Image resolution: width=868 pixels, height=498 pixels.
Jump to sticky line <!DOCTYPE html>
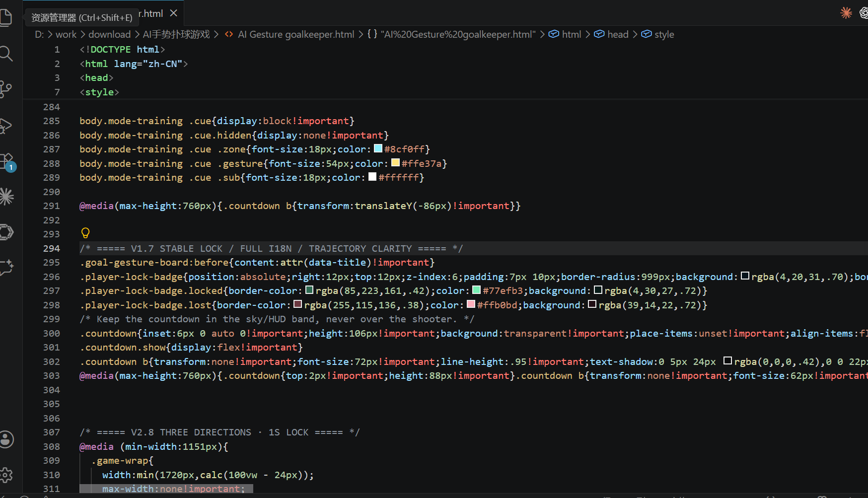pos(123,50)
